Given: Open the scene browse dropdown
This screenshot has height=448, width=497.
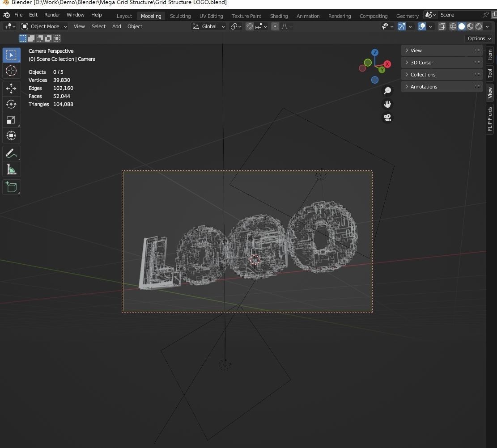Looking at the screenshot, I should pos(431,15).
